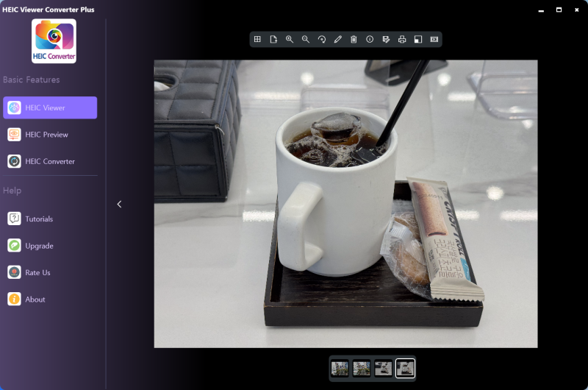Select the first thumbnail in filmstrip
This screenshot has width=588, height=390.
[340, 368]
